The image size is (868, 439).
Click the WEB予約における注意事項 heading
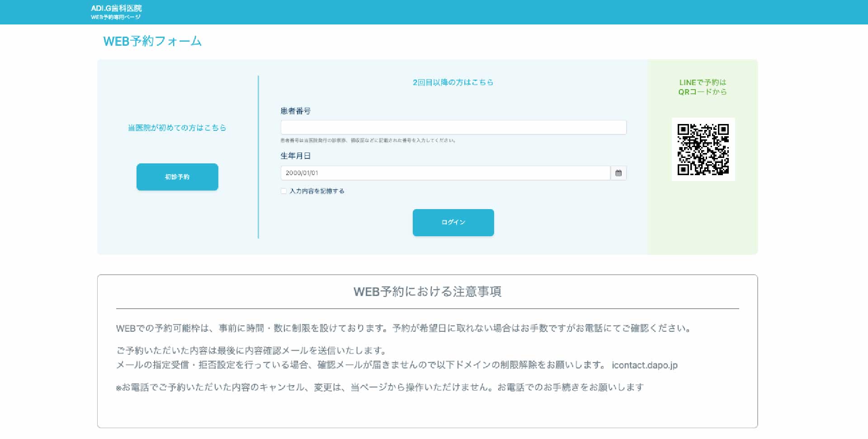pyautogui.click(x=427, y=291)
